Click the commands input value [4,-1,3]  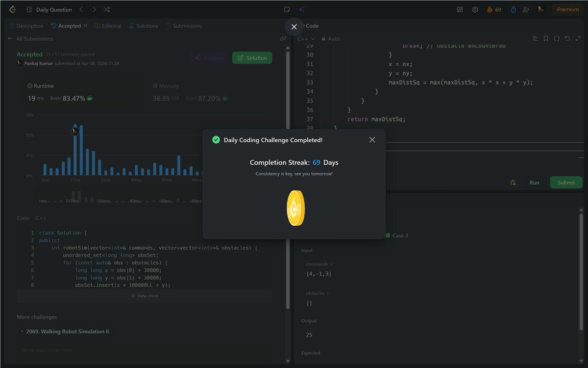click(318, 274)
